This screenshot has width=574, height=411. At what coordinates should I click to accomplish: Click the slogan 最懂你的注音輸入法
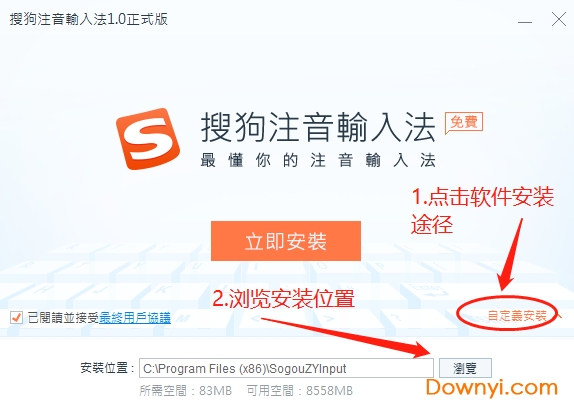(x=318, y=160)
